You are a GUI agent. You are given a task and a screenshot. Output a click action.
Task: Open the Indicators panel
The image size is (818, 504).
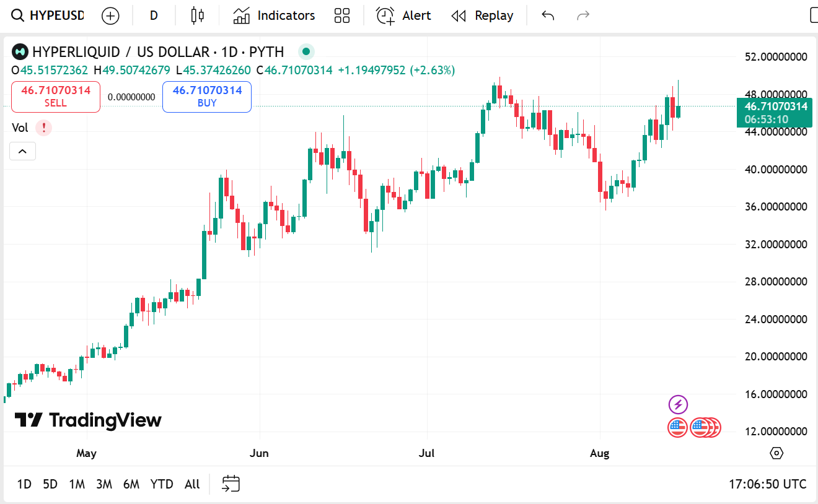(274, 15)
